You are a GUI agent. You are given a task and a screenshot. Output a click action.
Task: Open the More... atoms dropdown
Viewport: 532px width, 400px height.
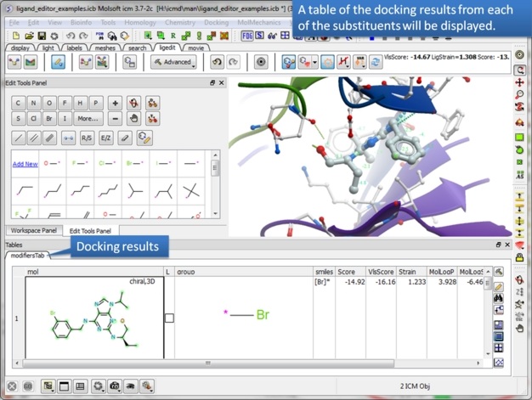coord(88,119)
